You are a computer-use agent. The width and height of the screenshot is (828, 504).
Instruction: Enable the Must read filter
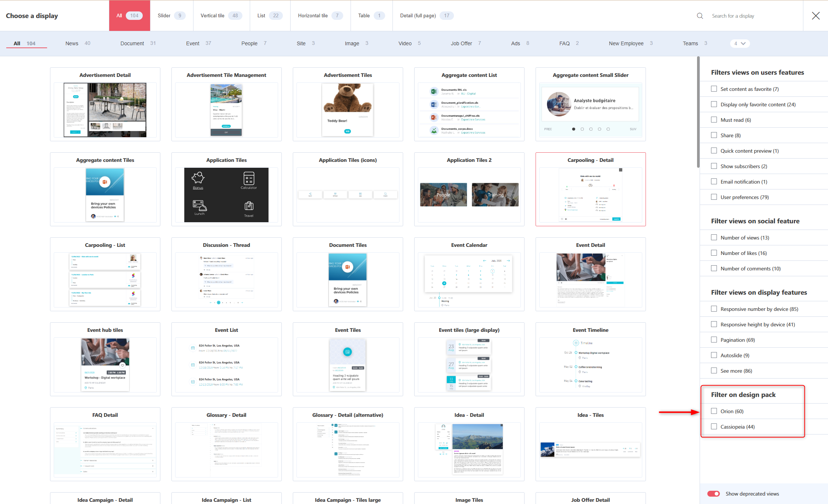[x=714, y=120]
